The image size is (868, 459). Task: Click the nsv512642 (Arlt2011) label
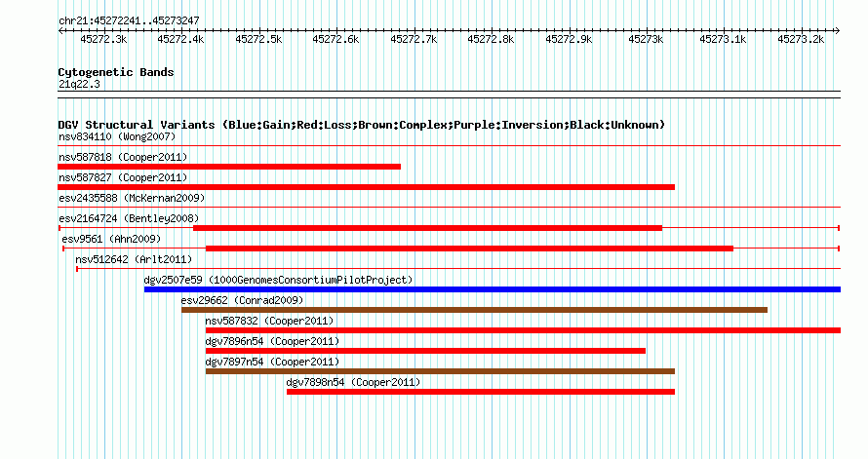pos(134,259)
